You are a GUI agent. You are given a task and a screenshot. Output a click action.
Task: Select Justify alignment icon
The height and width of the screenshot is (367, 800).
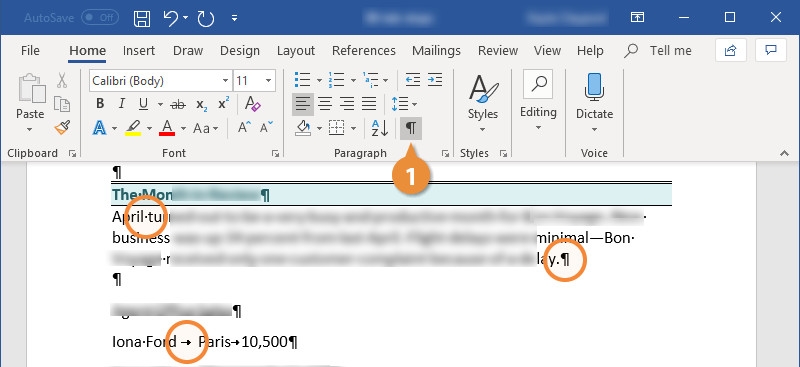pos(369,104)
